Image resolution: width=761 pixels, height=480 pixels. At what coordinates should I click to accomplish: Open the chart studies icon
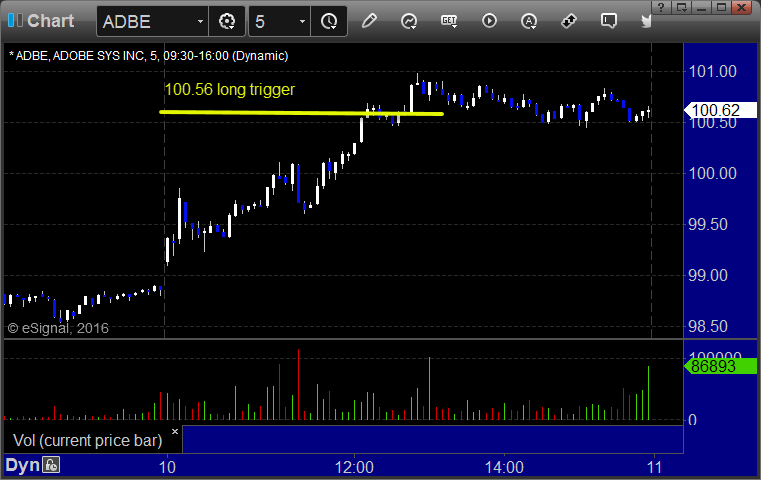tap(409, 21)
